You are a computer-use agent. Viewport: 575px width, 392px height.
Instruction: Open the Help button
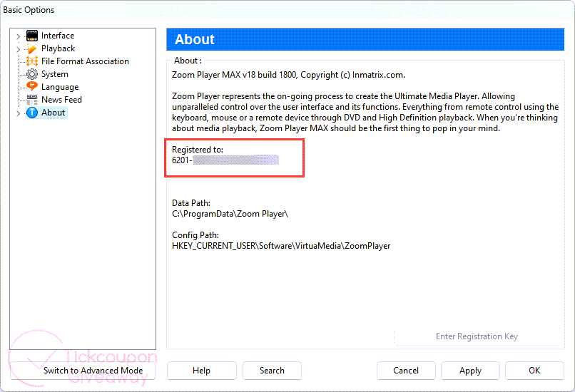click(x=202, y=371)
